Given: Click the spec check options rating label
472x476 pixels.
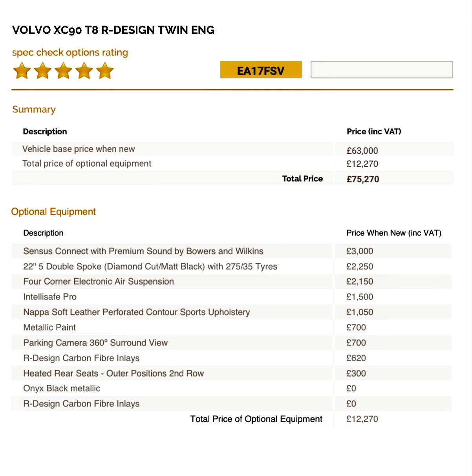Looking at the screenshot, I should pos(70,53).
